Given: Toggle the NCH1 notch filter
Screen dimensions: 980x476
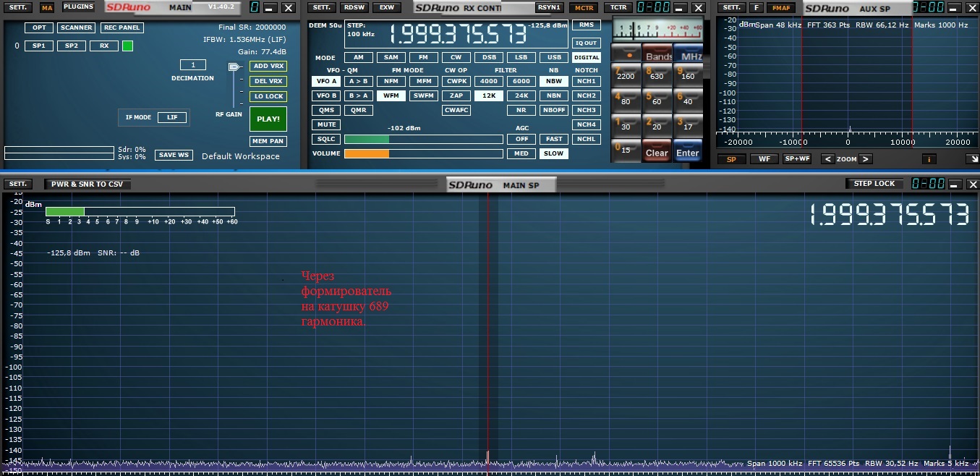Looking at the screenshot, I should [587, 81].
